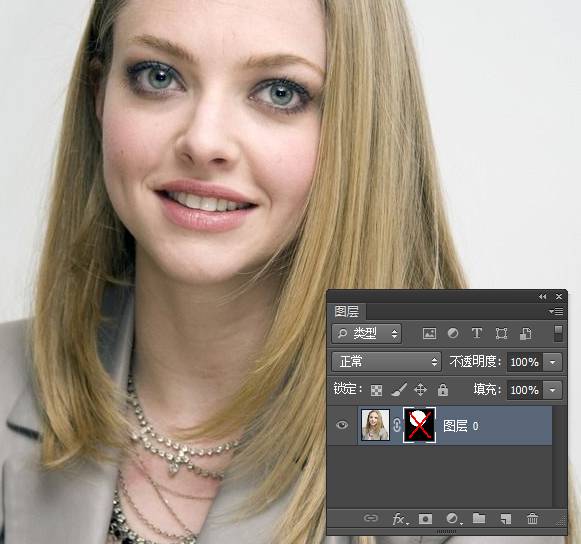The height and width of the screenshot is (544, 581).
Task: Create a new group folder icon
Action: [479, 518]
